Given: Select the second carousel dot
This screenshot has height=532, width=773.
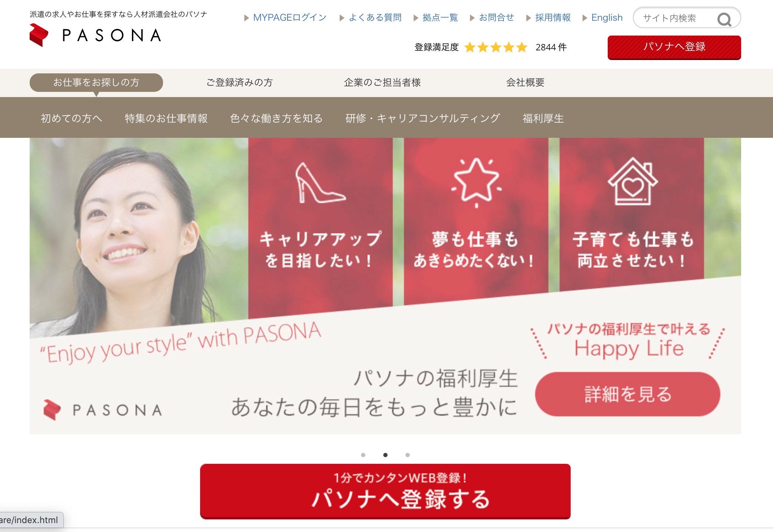Looking at the screenshot, I should (385, 455).
